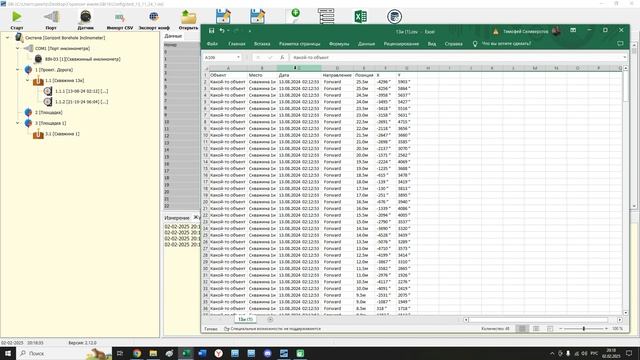This screenshot has height=360, width=640.
Task: Open Customize Quick Access Toolbar dropdown
Action: coord(250,31)
